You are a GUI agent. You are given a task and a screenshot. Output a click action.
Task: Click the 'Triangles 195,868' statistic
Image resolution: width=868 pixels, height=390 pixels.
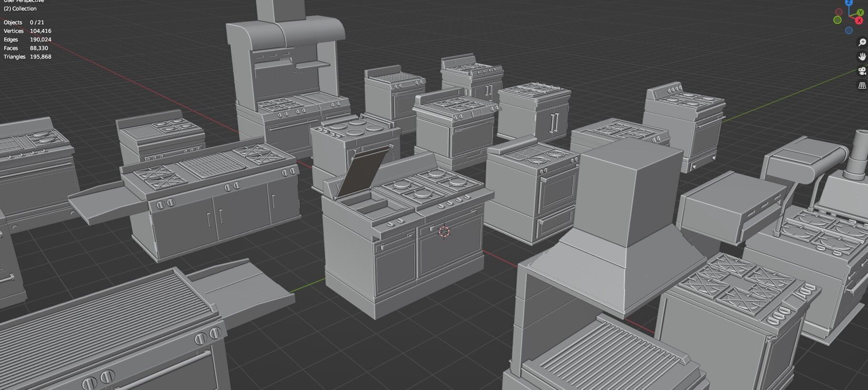(28, 57)
